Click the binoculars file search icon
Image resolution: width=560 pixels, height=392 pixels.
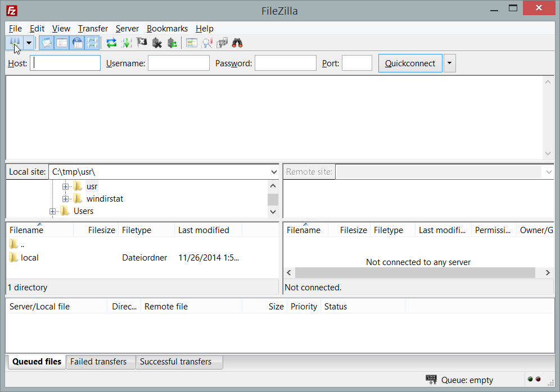pyautogui.click(x=237, y=43)
